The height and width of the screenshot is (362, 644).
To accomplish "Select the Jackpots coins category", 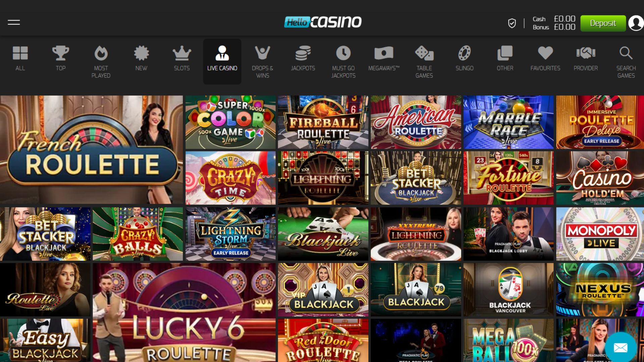I will 303,53.
